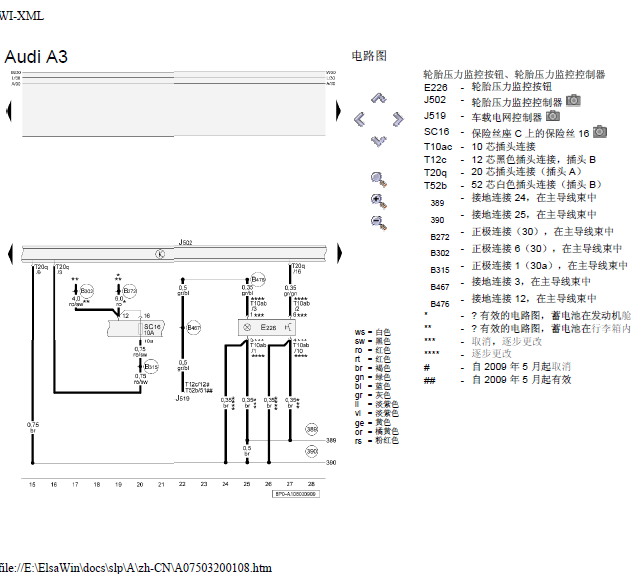Click the up navigation arrow

[x=379, y=98]
